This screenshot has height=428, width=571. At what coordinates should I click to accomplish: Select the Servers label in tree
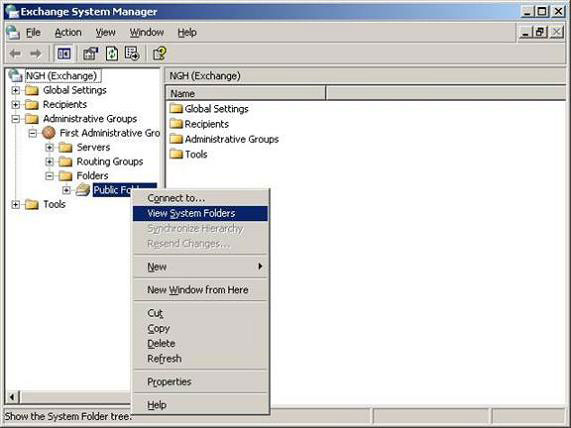coord(93,148)
